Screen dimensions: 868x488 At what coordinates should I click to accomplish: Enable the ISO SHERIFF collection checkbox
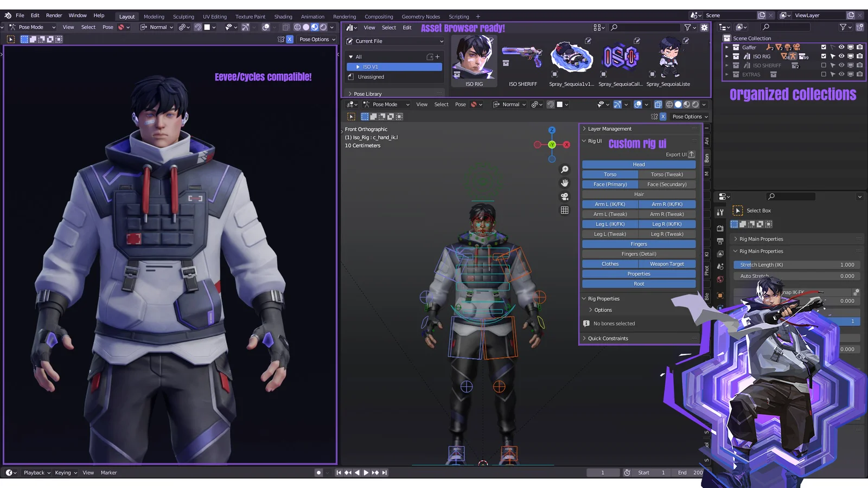click(824, 65)
